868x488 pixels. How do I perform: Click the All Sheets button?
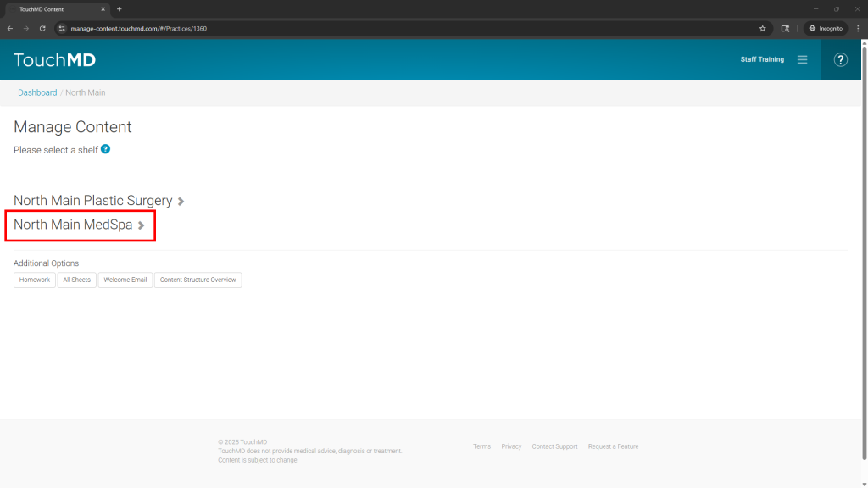tap(76, 280)
